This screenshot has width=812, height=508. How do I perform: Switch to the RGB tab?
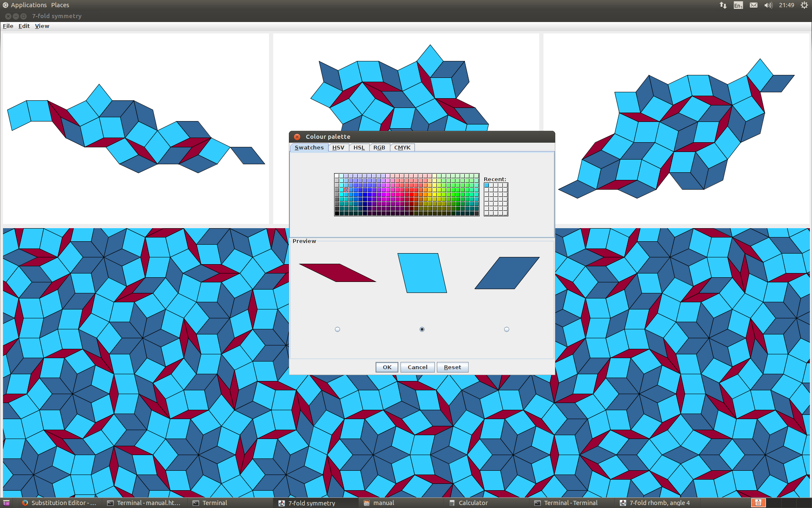click(x=379, y=147)
